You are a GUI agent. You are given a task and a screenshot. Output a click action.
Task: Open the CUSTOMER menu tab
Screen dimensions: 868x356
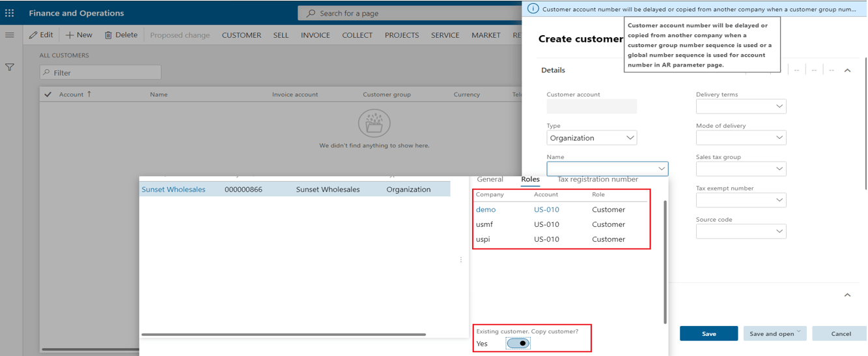click(241, 35)
